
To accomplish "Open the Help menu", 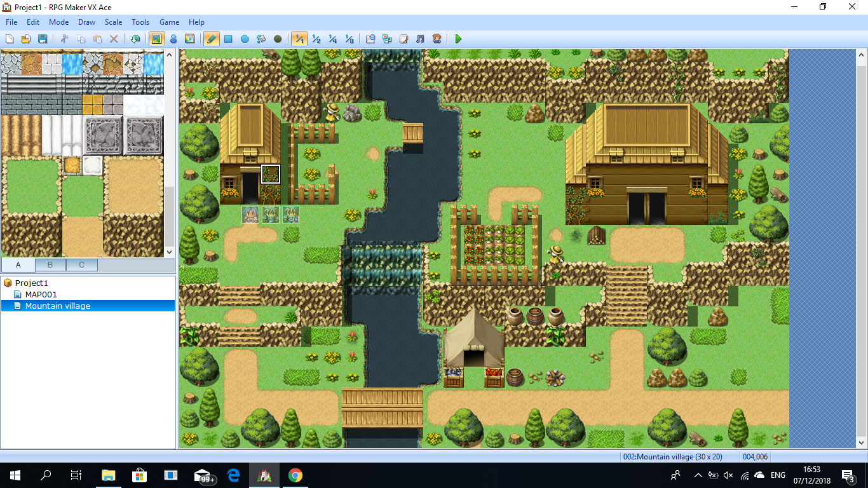I will click(197, 22).
